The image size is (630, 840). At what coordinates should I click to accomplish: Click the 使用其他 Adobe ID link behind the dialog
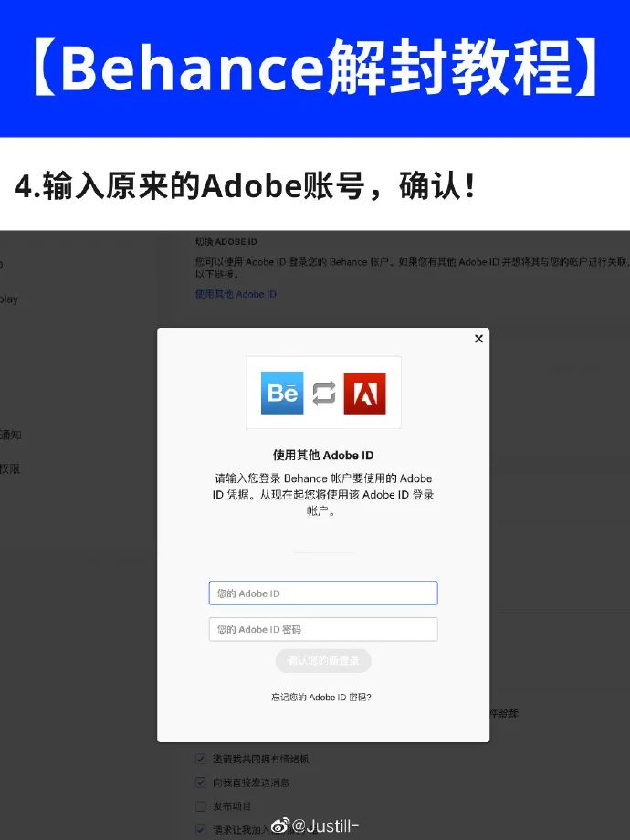coord(236,294)
